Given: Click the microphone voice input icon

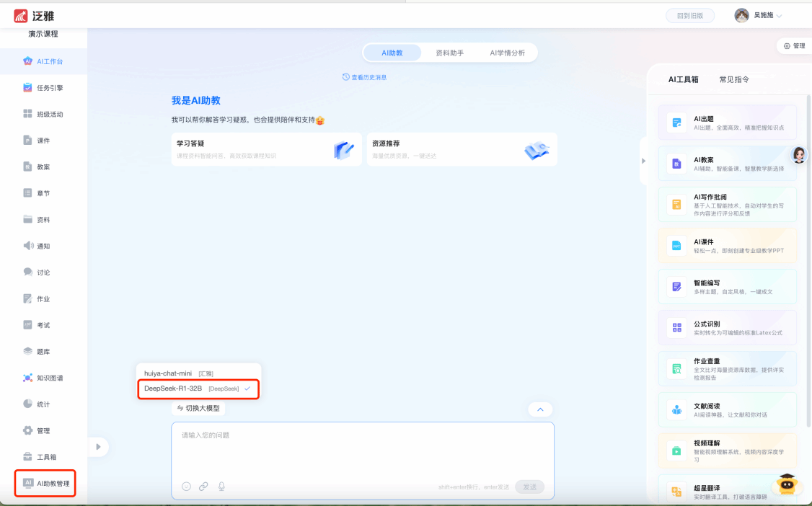Looking at the screenshot, I should [x=221, y=487].
